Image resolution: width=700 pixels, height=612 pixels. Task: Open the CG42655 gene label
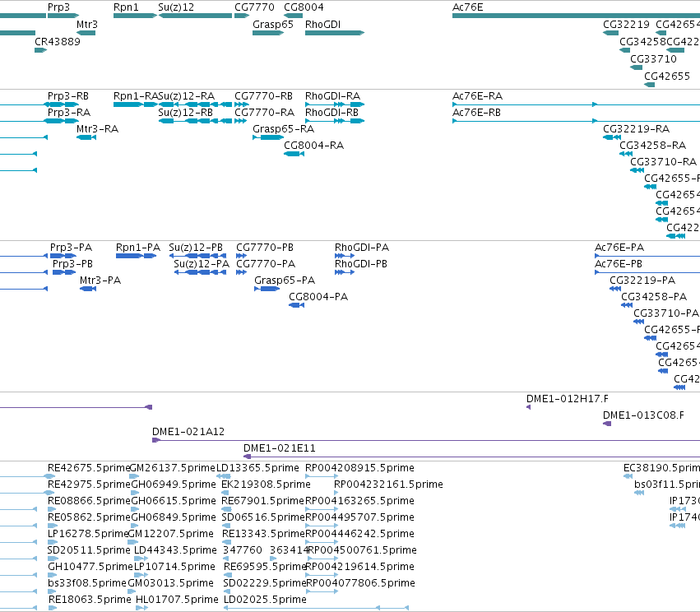pos(666,76)
